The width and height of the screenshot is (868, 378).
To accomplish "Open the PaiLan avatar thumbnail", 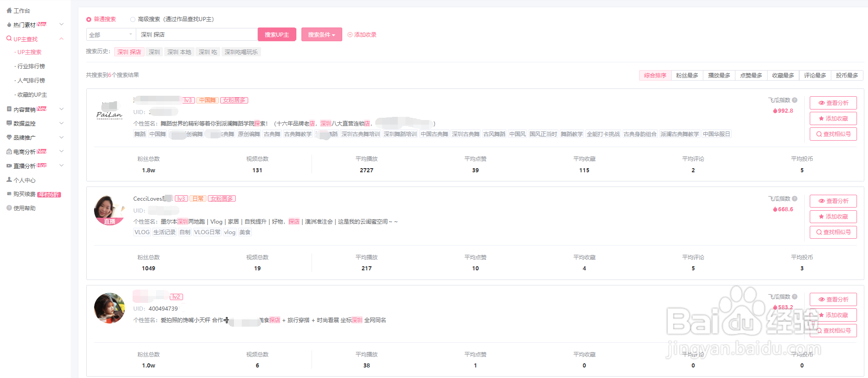I will point(110,111).
